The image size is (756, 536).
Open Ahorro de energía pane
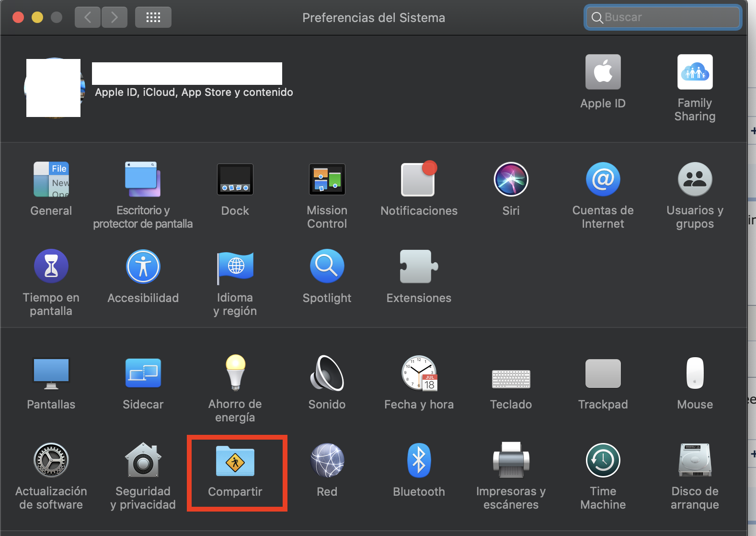pos(235,373)
